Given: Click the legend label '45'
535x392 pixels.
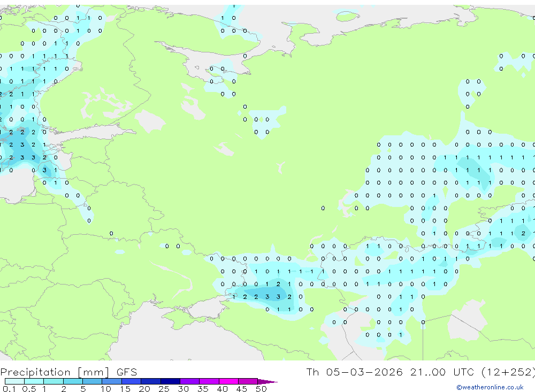Looking at the screenshot, I should point(242,389).
